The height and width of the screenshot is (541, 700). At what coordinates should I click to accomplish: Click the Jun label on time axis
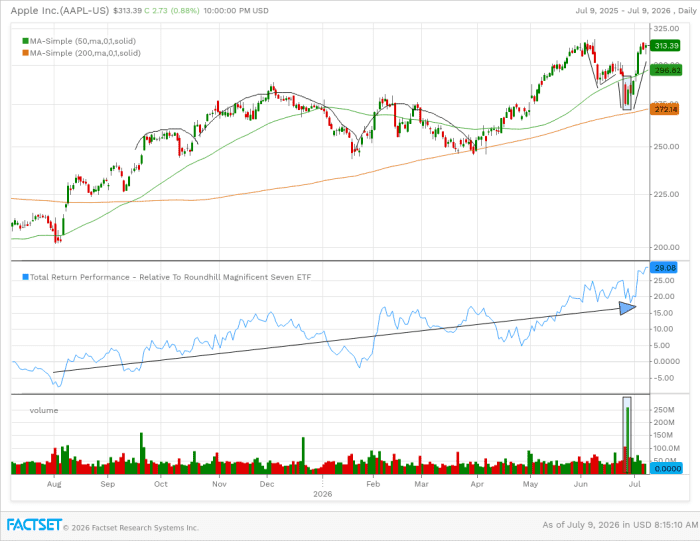[x=580, y=484]
